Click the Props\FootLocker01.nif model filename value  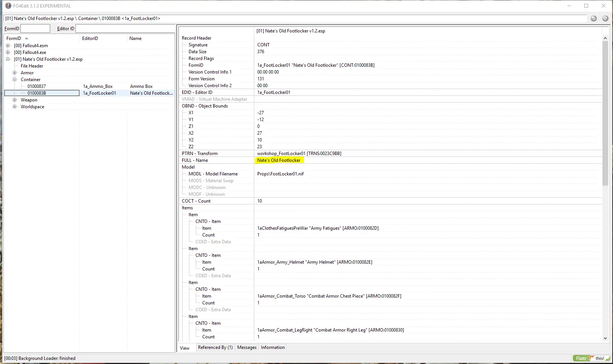click(280, 174)
